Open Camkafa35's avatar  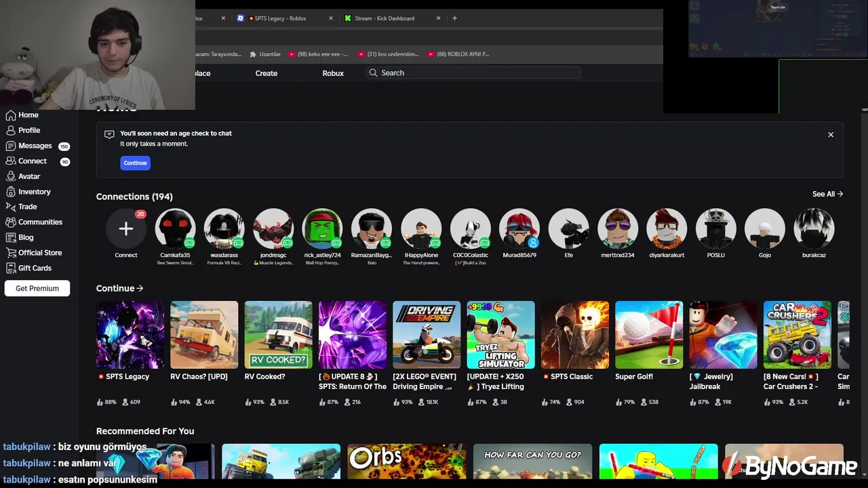175,229
